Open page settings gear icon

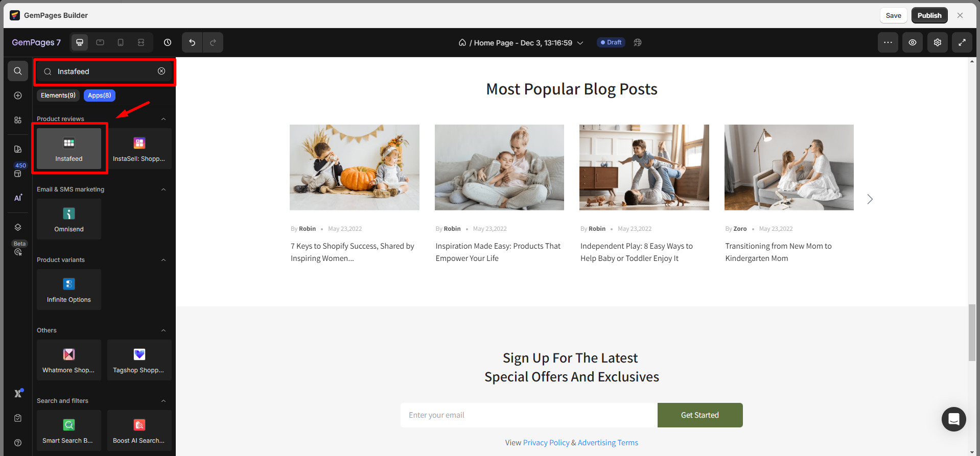[938, 42]
